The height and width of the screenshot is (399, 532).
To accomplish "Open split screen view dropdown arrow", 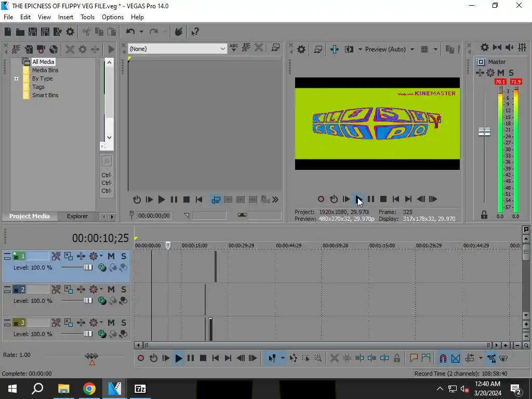I will coord(360,49).
